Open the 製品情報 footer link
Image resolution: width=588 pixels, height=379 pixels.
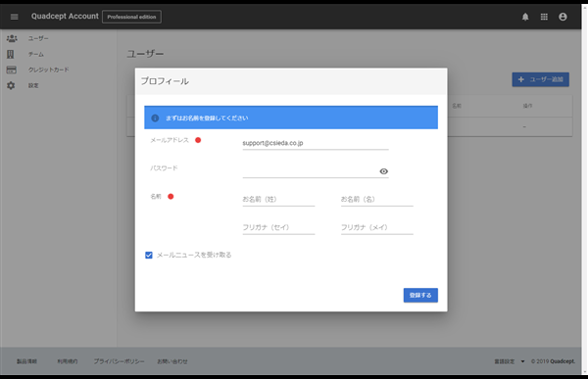26,361
